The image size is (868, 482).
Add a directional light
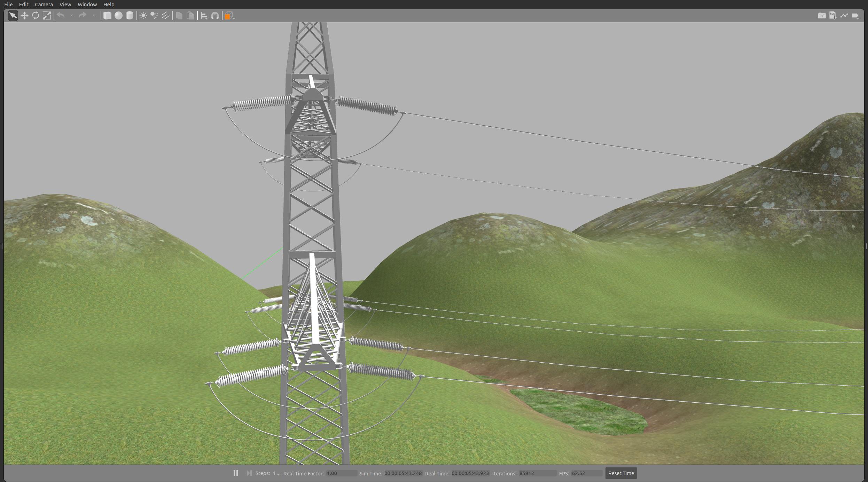click(165, 16)
